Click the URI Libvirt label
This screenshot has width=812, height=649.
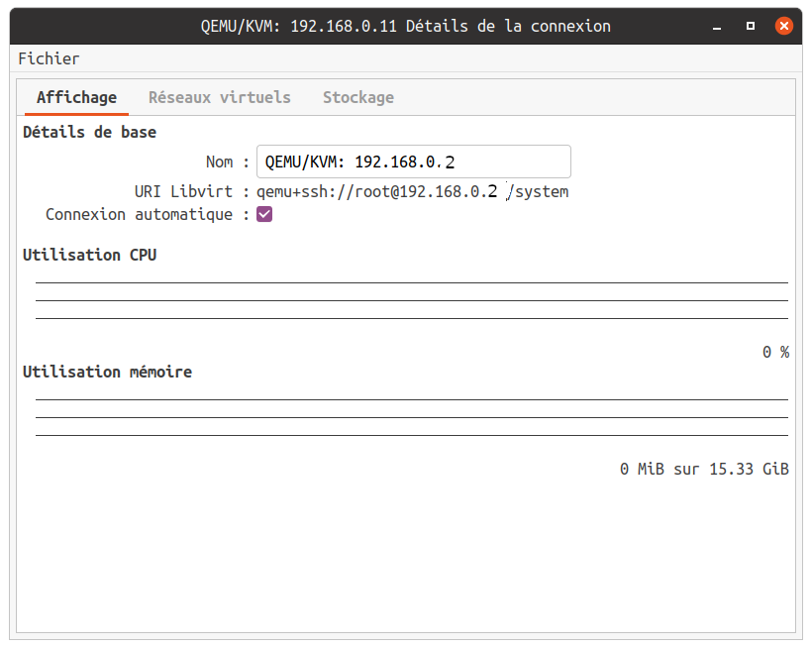tap(183, 191)
